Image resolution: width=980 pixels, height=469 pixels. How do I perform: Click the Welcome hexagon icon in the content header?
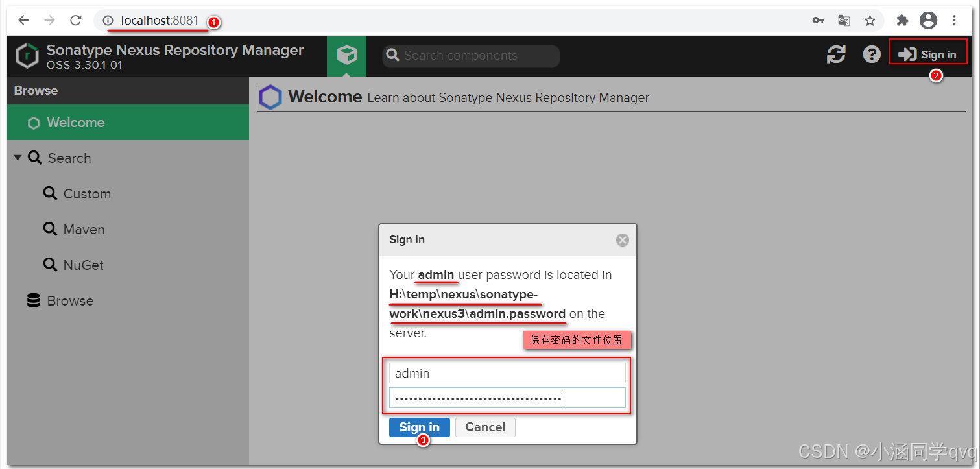click(x=270, y=97)
